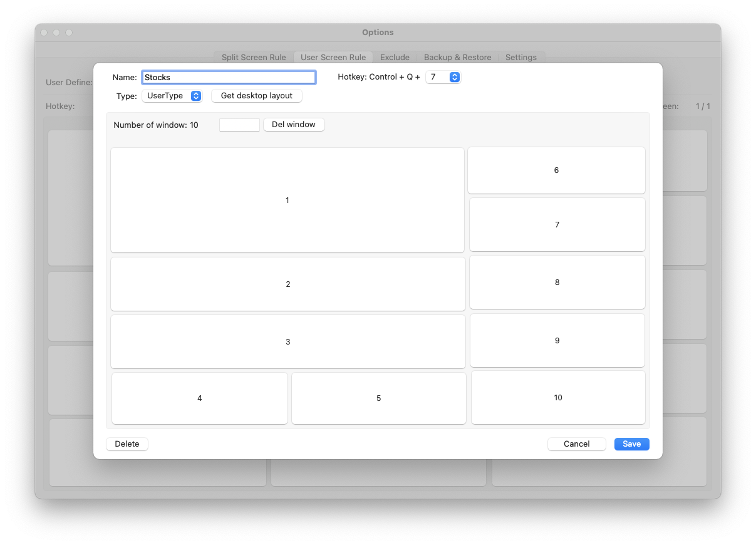The image size is (756, 545).
Task: Open the Type dropdown set to UserType
Action: tap(172, 96)
